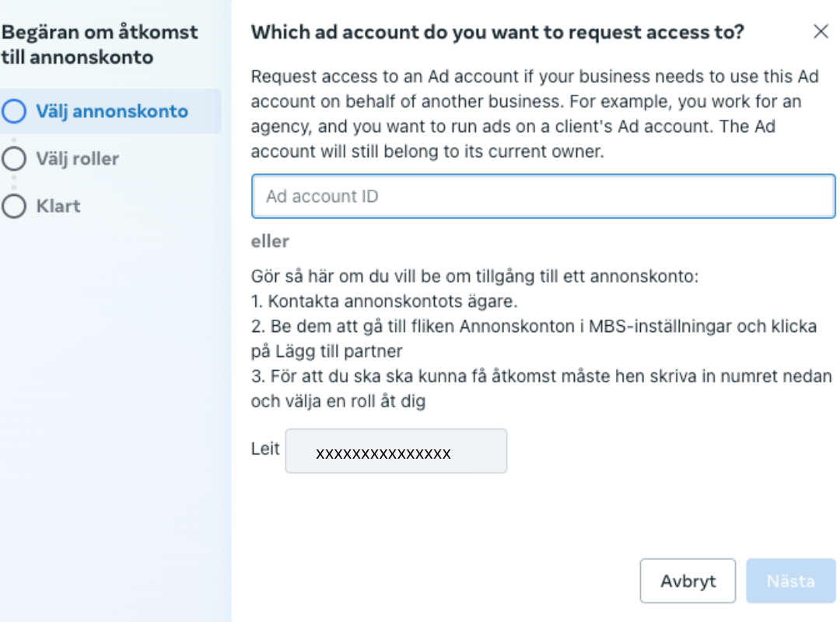Select the Leit code number field
Viewport: 840px width, 622px height.
click(396, 452)
